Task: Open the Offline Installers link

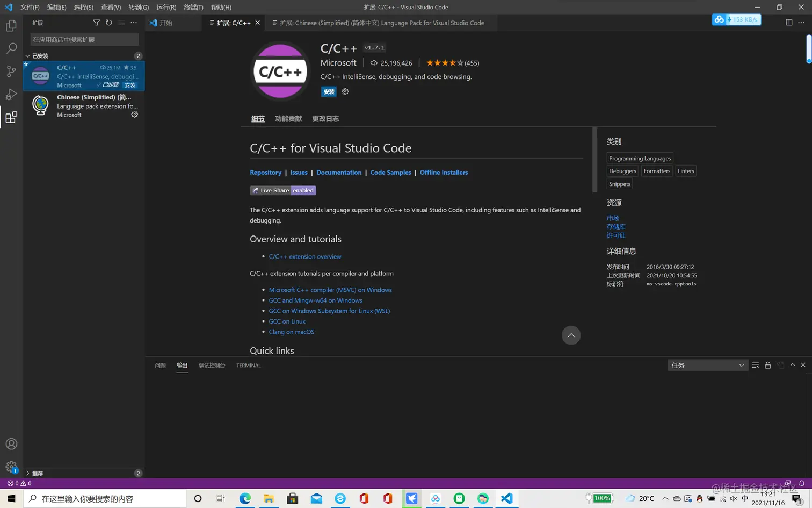Action: (x=444, y=173)
